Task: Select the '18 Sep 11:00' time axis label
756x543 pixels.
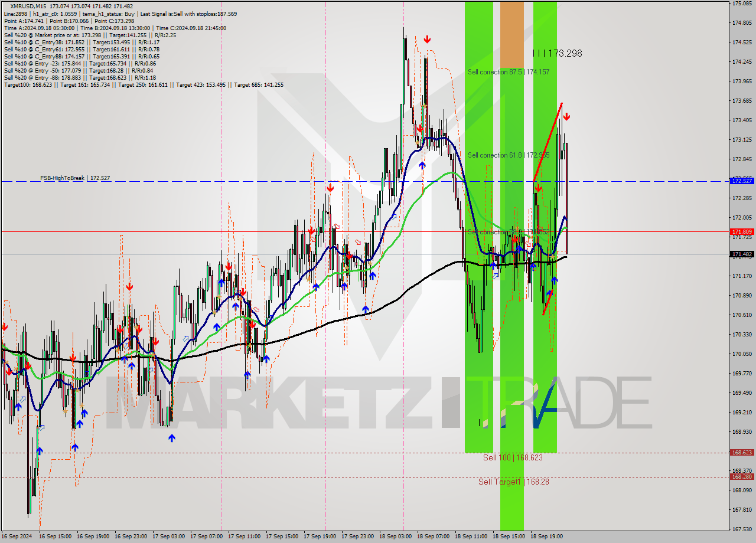Action: pos(471,537)
